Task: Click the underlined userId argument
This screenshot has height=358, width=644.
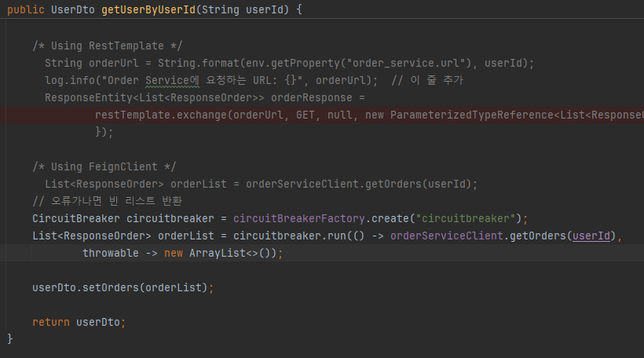Action: tap(591, 236)
